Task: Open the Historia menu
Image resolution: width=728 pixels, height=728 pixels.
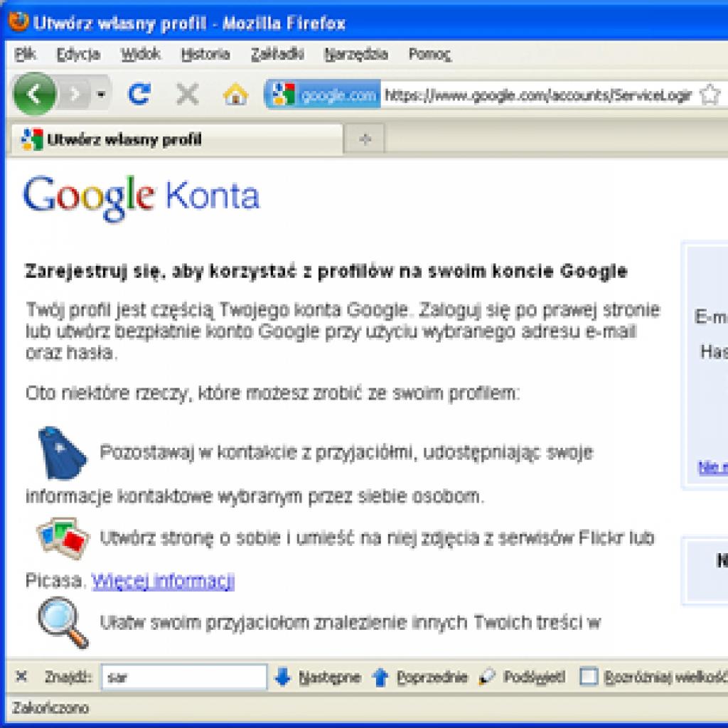Action: pos(205,54)
